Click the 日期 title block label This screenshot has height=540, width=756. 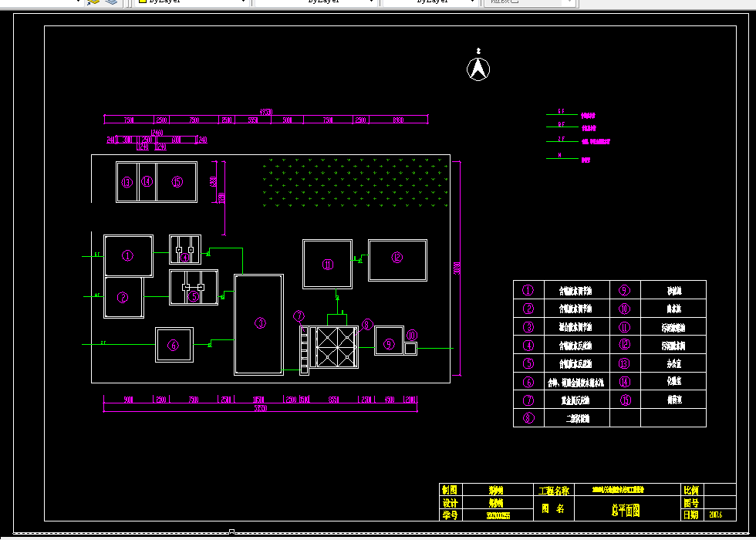click(691, 515)
